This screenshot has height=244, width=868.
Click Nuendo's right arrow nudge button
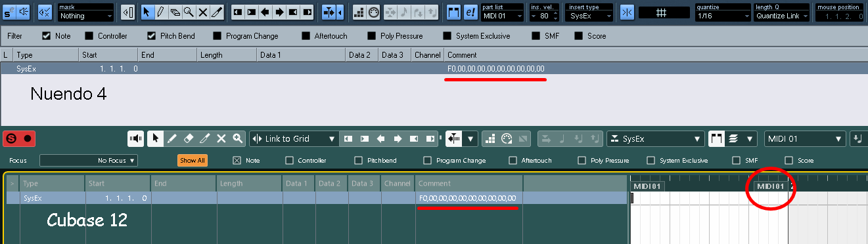point(279,12)
